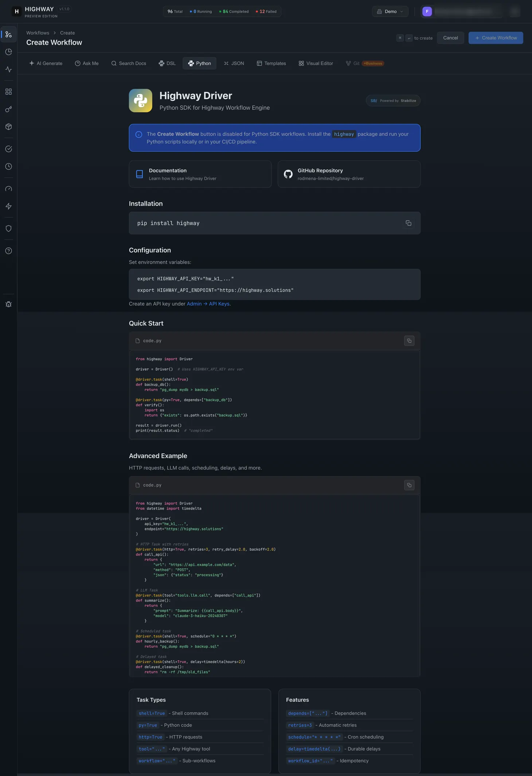Click the depends=["..."] feature tag
The height and width of the screenshot is (776, 532).
pyautogui.click(x=308, y=713)
